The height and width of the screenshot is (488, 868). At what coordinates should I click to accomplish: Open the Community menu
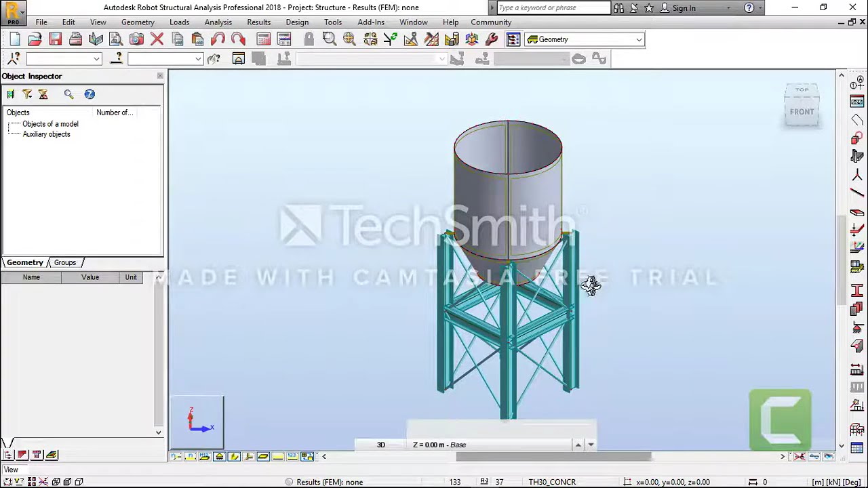tap(491, 22)
